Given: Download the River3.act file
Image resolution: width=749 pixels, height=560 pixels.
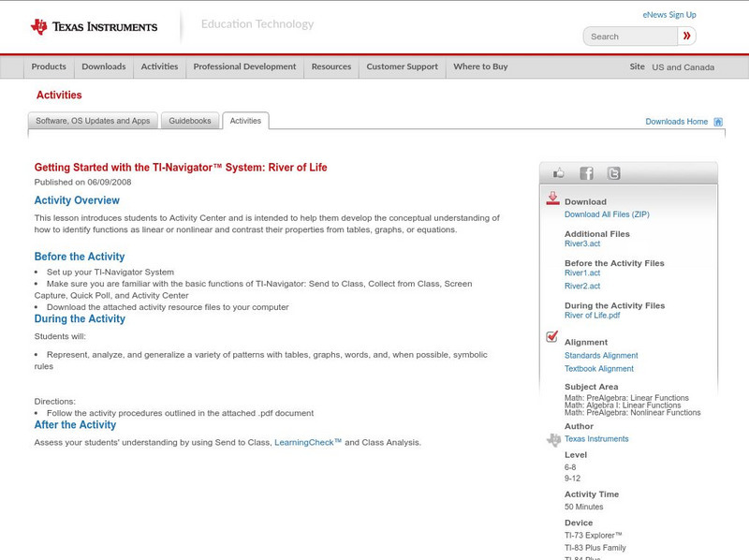Looking at the screenshot, I should tap(582, 243).
